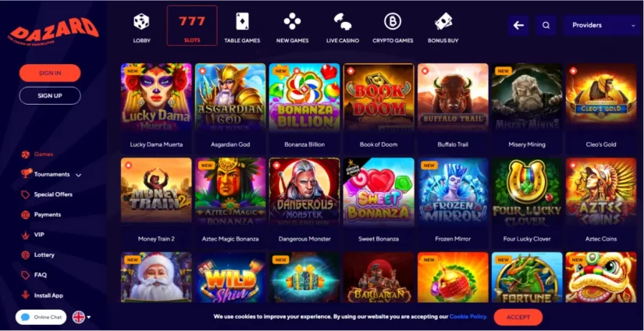The width and height of the screenshot is (644, 331).
Task: Open the Online Chat bubble
Action: [x=41, y=317]
